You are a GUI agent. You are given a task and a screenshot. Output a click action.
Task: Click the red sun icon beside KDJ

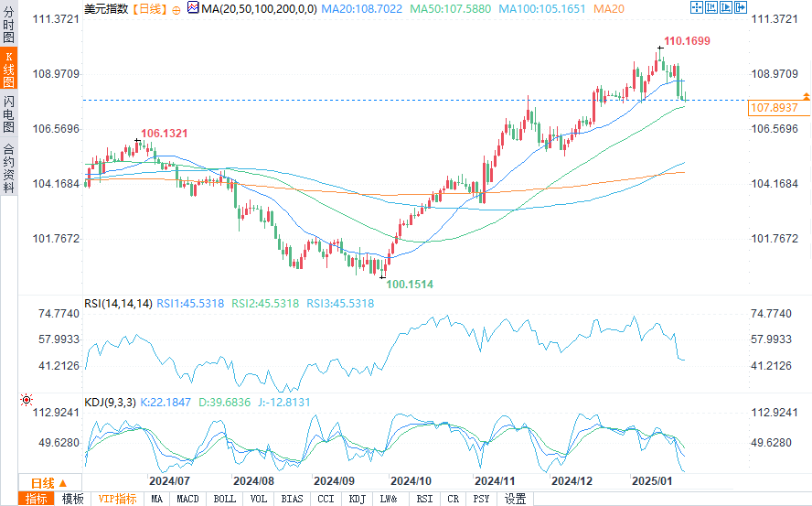pos(27,401)
